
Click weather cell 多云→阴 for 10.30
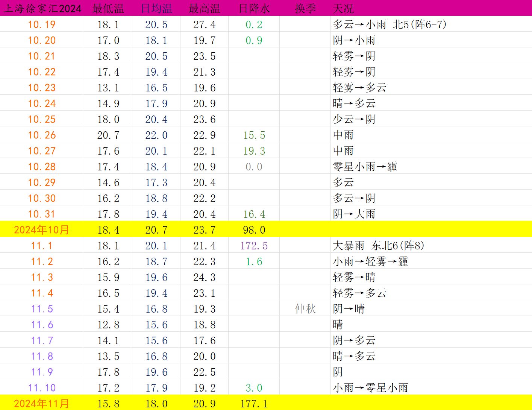click(354, 198)
